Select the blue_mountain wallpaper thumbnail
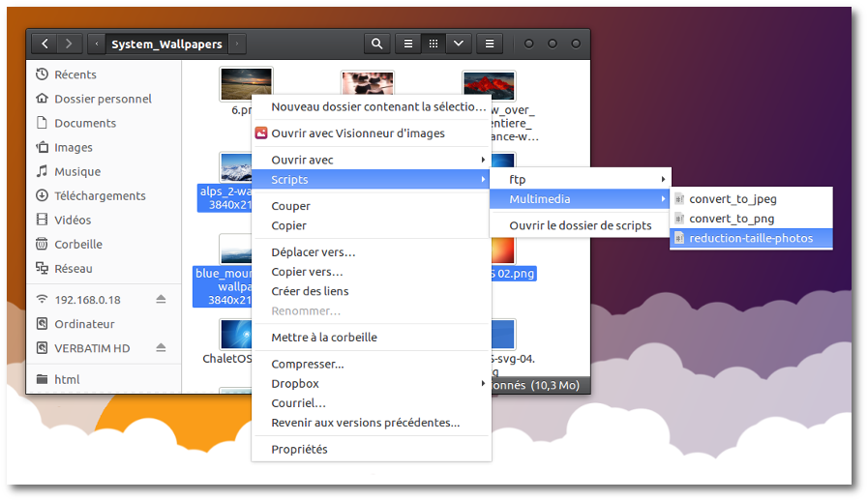This screenshot has width=868, height=501. (x=235, y=249)
